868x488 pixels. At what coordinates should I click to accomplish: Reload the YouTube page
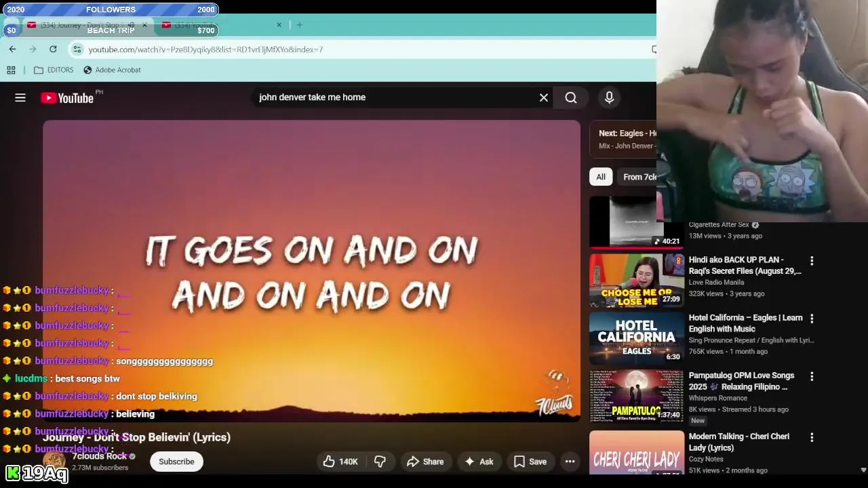click(53, 49)
